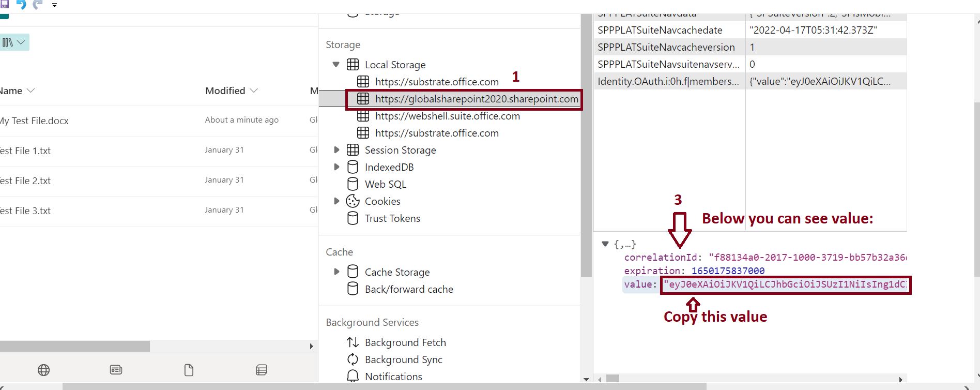
Task: Select globalsharepoint2020.sharepoint.com storage origin
Action: (x=477, y=99)
